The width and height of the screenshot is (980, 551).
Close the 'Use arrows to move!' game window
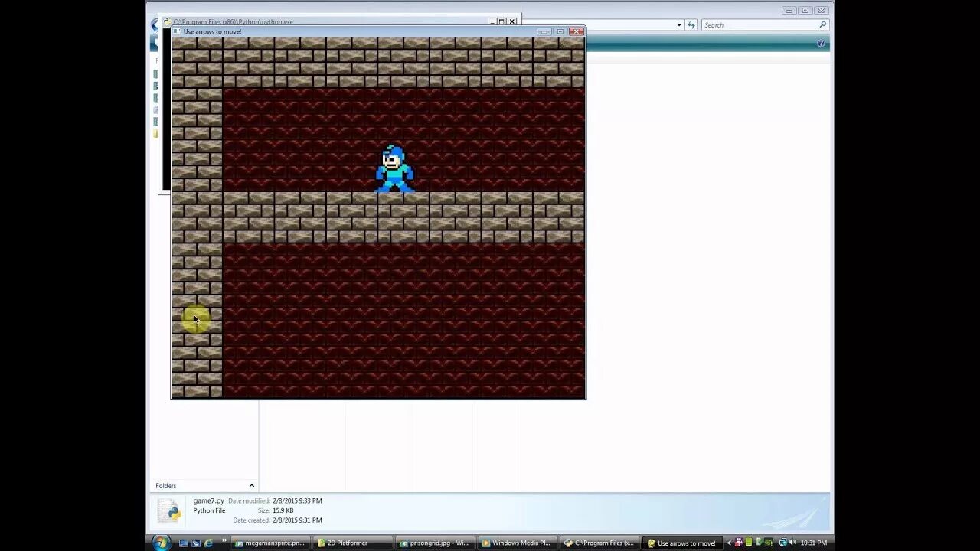[577, 31]
